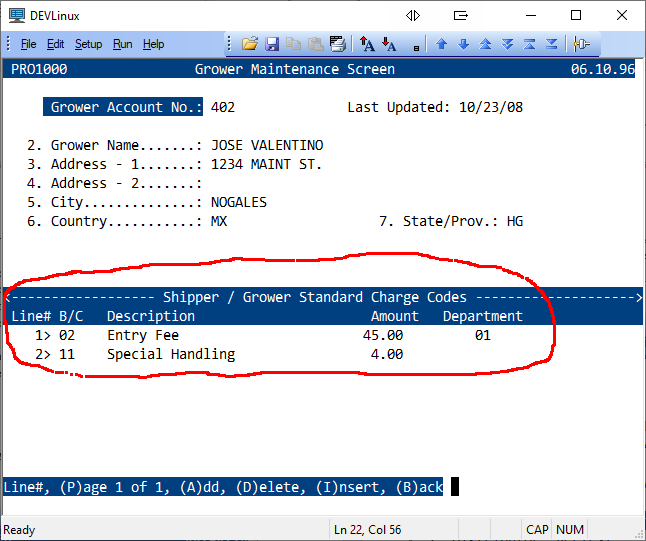Click the NUM status bar indicator
Viewport: 646px width, 541px height.
[570, 529]
